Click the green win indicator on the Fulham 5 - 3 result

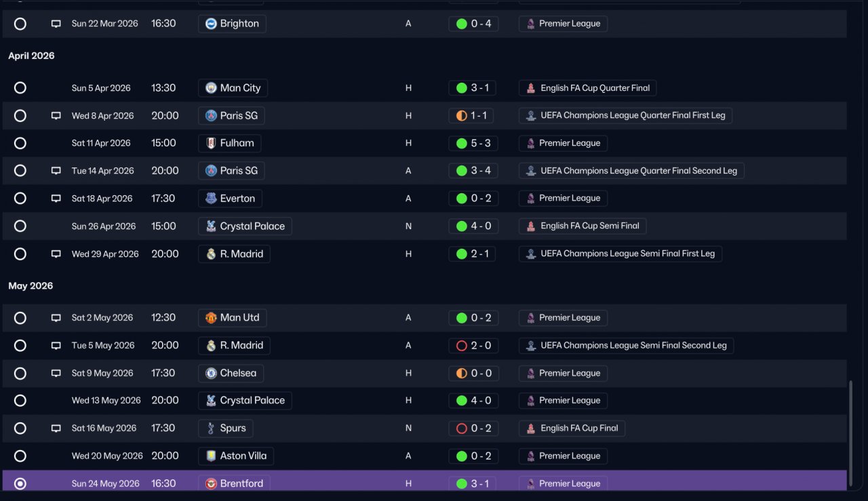click(462, 143)
